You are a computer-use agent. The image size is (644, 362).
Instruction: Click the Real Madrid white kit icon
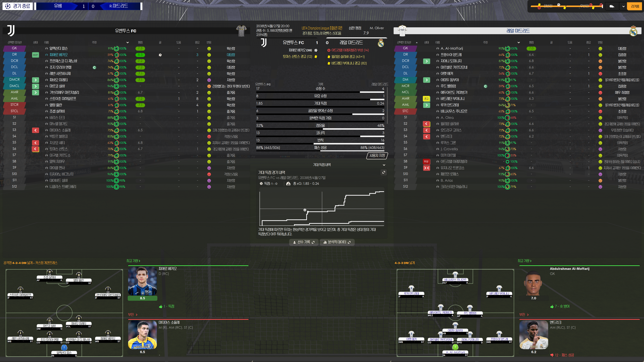tap(402, 31)
